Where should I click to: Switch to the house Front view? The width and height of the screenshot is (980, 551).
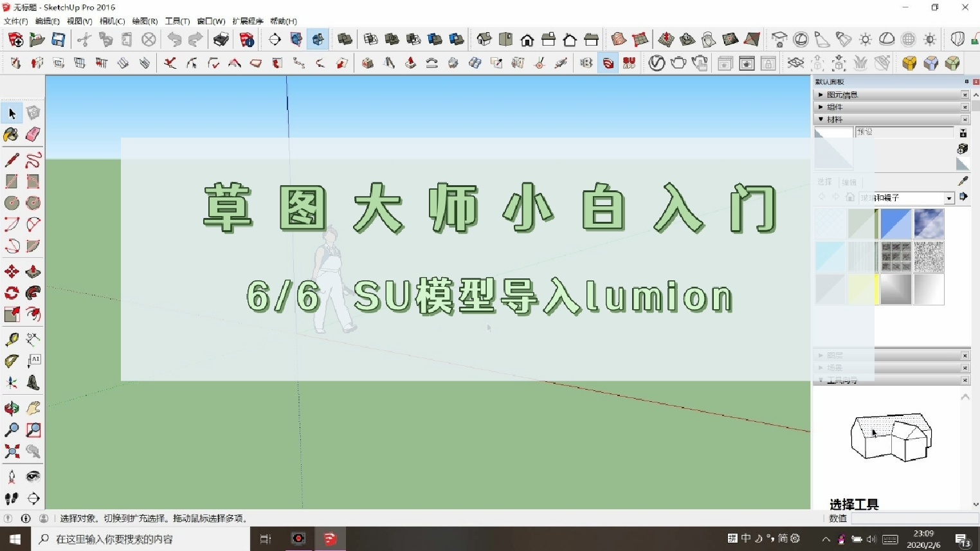click(527, 40)
